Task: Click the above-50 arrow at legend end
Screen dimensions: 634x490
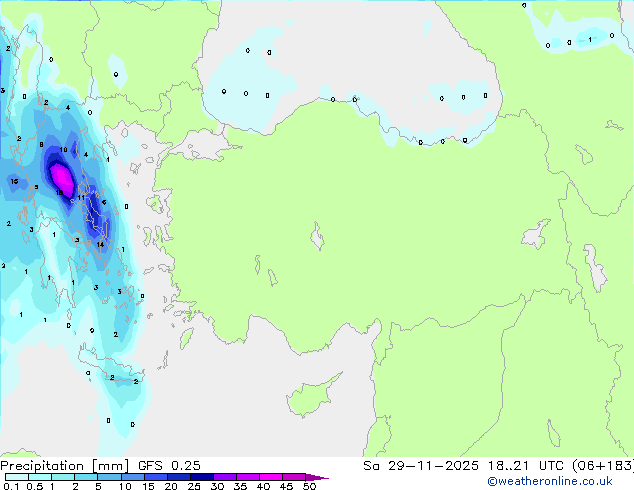Action: [x=317, y=477]
